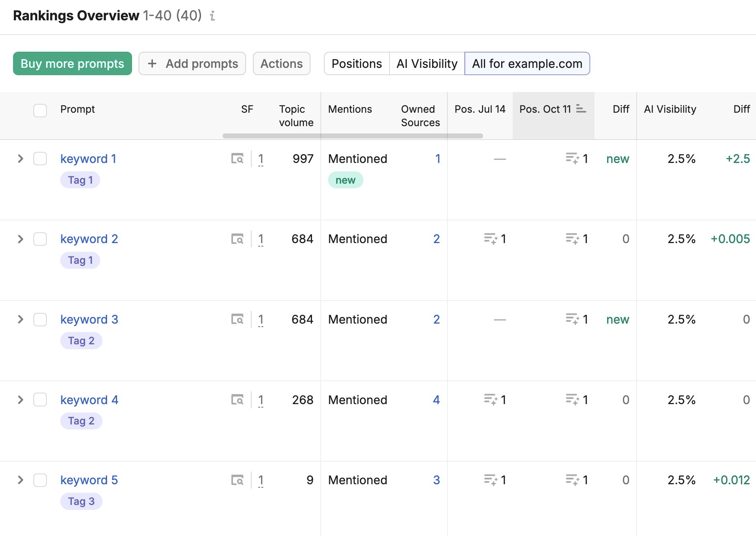Check the box for keyword 3
756x536 pixels.
click(40, 319)
